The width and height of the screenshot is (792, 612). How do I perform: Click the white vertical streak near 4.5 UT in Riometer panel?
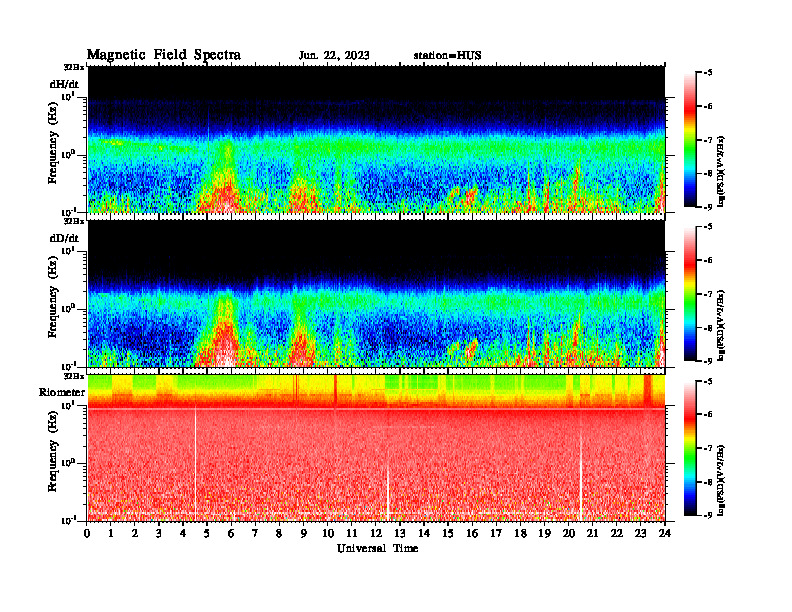click(x=195, y=465)
